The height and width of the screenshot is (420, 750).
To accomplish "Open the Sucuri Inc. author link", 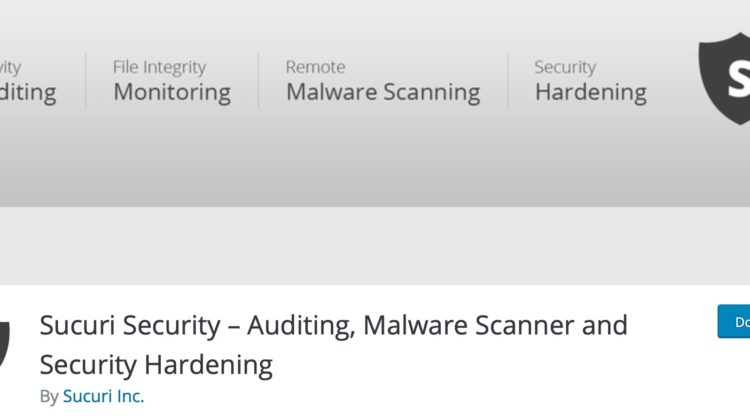I will pyautogui.click(x=103, y=396).
